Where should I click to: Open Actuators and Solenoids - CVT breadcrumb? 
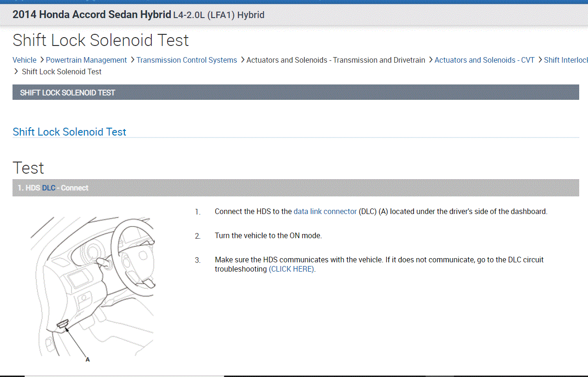485,60
